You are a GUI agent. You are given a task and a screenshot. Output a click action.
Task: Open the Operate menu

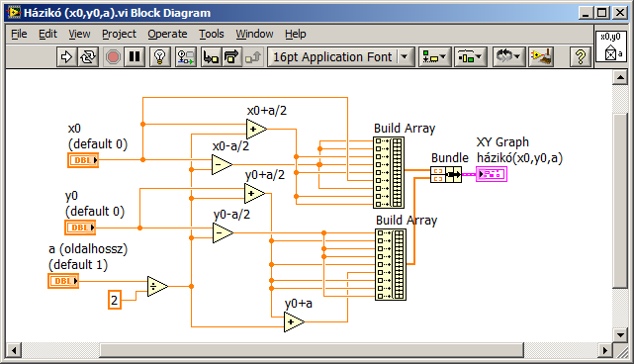[x=167, y=34]
